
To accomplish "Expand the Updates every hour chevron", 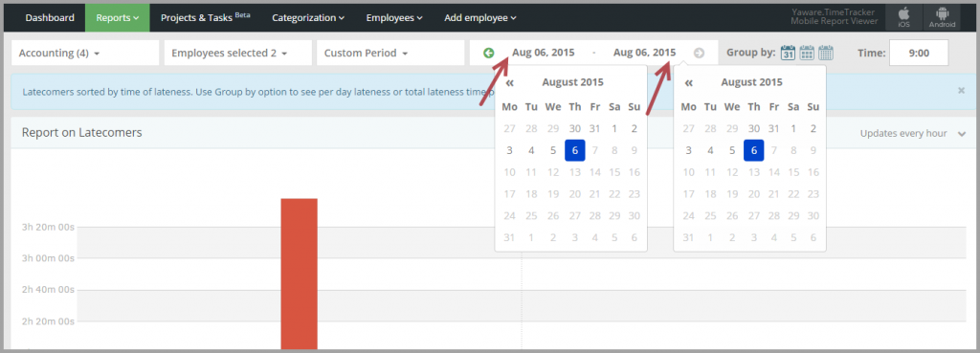I will click(962, 134).
